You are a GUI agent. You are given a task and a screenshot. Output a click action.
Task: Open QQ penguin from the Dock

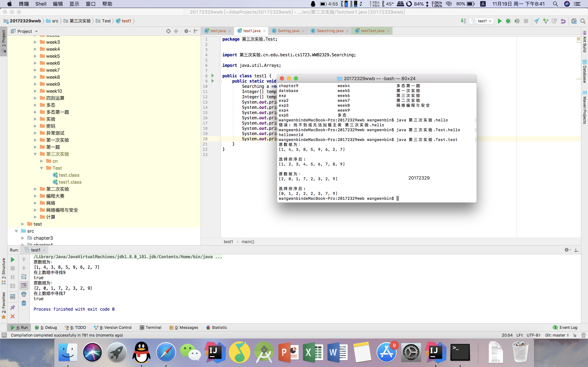coord(141,352)
